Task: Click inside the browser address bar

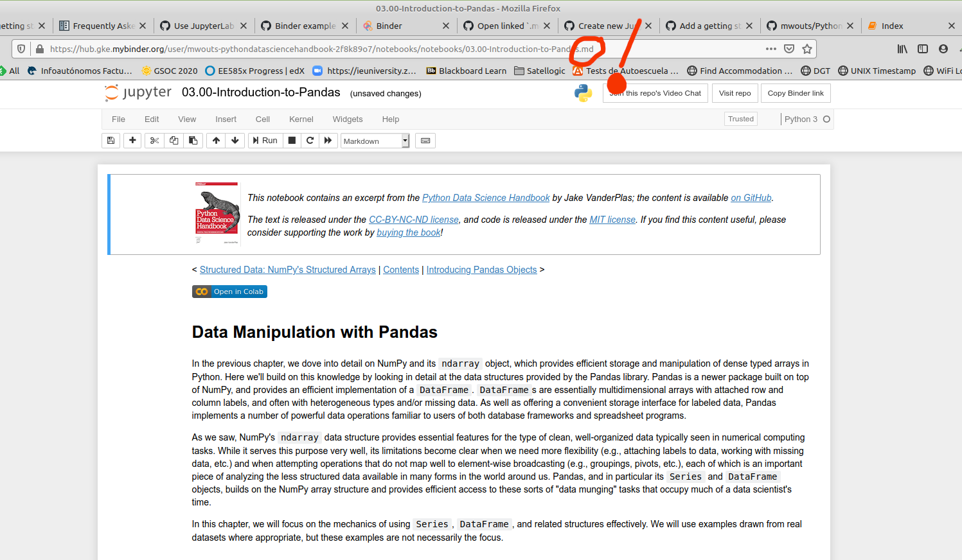Action: pos(386,48)
